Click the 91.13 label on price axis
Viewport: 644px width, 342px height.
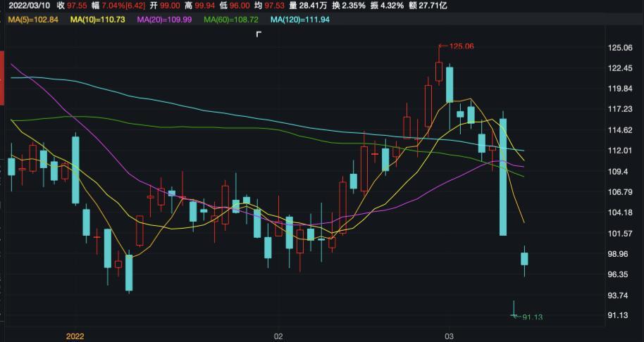[x=618, y=315]
